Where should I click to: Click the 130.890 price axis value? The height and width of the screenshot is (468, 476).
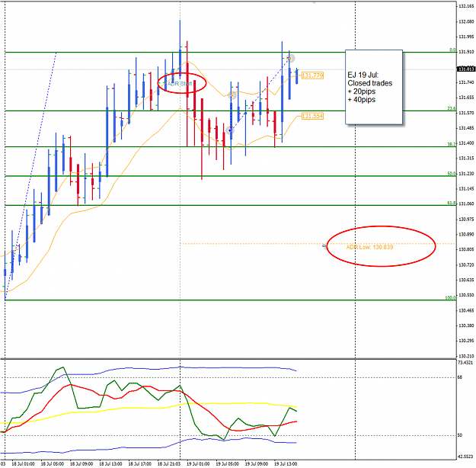(x=466, y=234)
